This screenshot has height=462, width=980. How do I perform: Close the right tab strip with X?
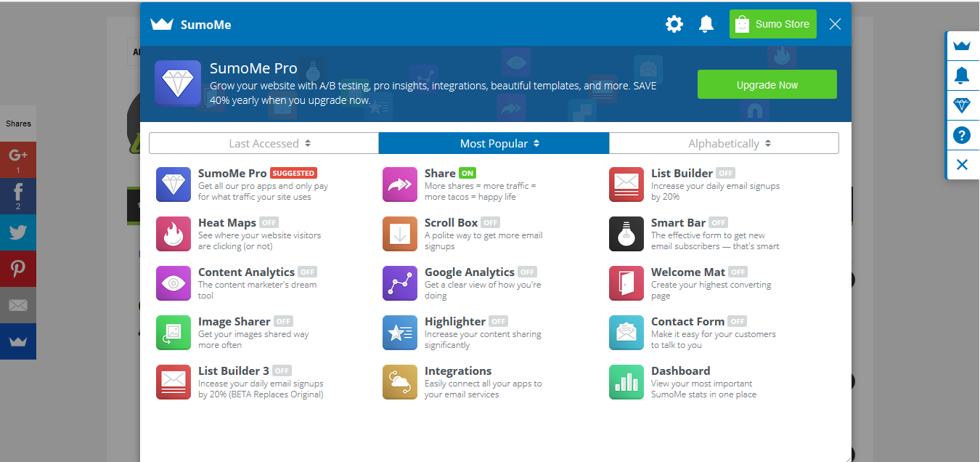point(962,165)
